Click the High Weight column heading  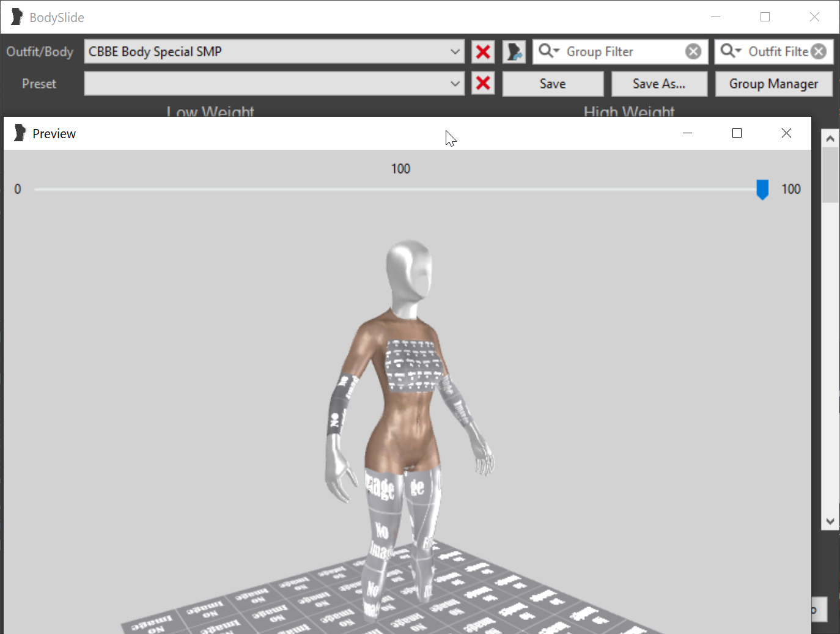coord(629,111)
